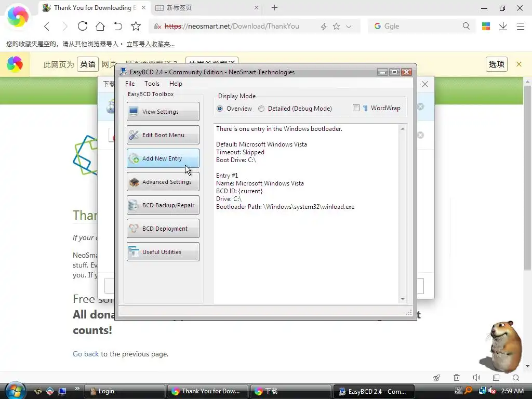532x399 pixels.
Task: Expand quick launch overflow chevron
Action: tap(77, 389)
